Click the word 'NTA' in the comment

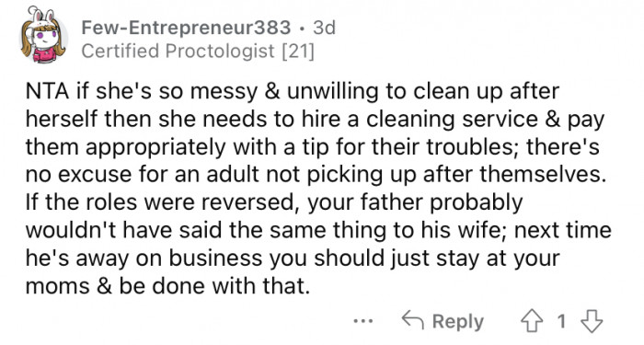tap(47, 91)
